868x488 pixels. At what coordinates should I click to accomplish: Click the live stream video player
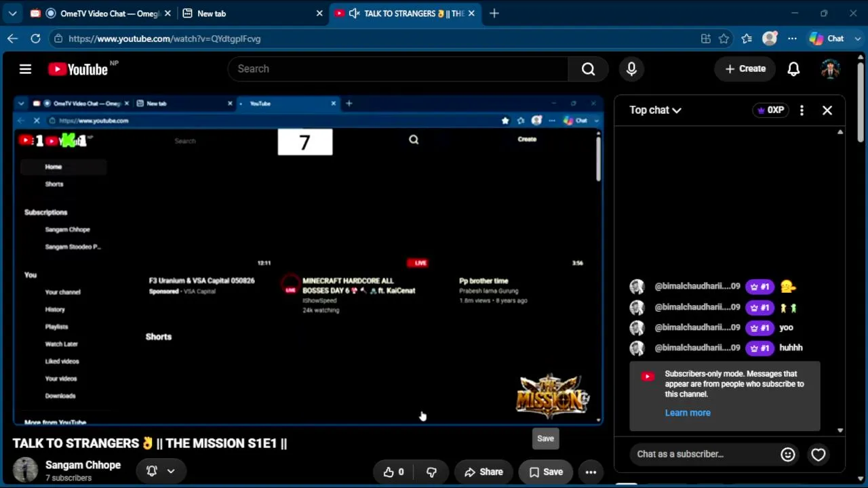(x=308, y=260)
